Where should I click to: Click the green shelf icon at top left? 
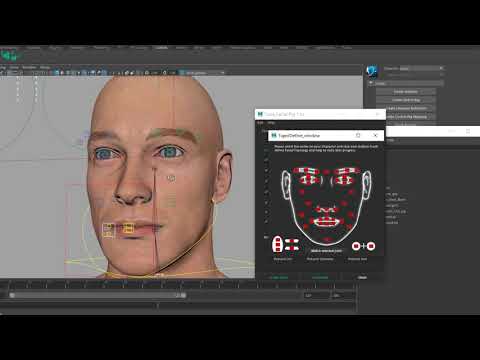(10, 55)
